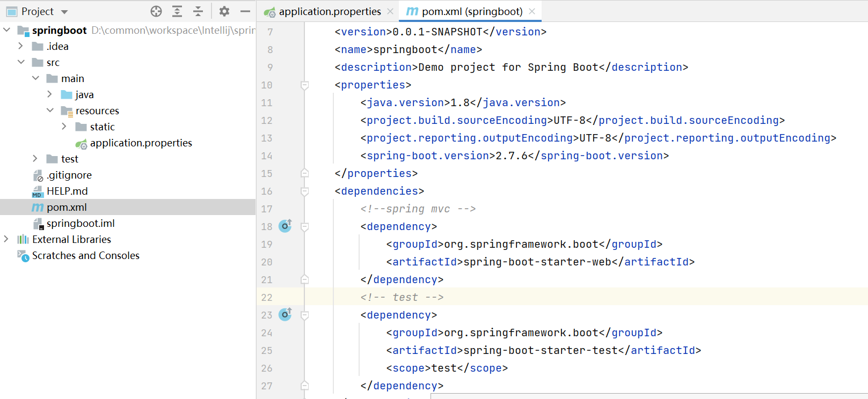Click the blue java source folder icon
The height and width of the screenshot is (399, 868).
coord(67,95)
